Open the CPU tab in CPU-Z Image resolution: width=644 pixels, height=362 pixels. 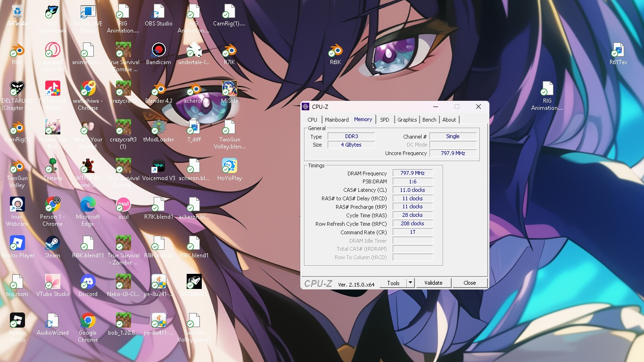[313, 120]
